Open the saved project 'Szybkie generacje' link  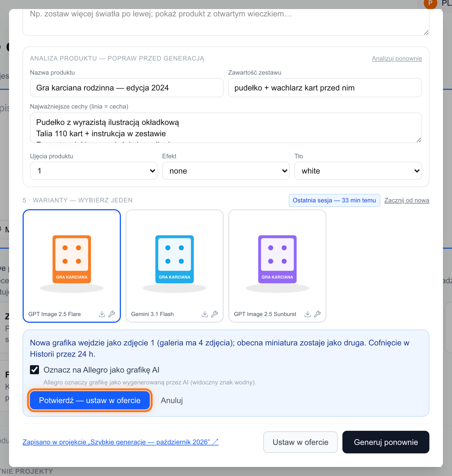coord(121,442)
